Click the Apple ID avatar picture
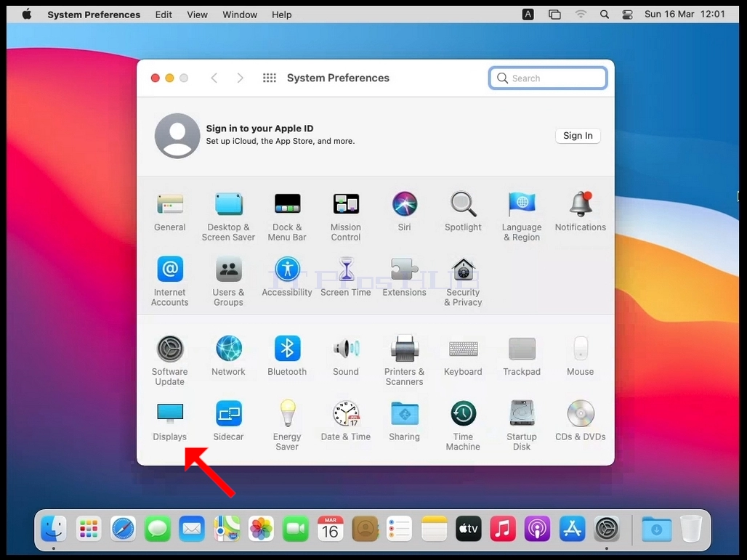Screen dimensions: 747x560 tap(177, 136)
